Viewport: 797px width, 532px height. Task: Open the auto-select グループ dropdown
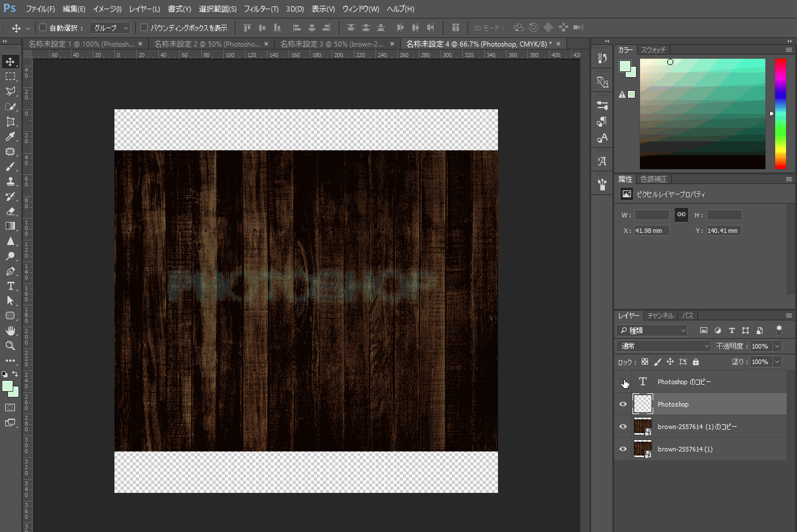point(110,28)
